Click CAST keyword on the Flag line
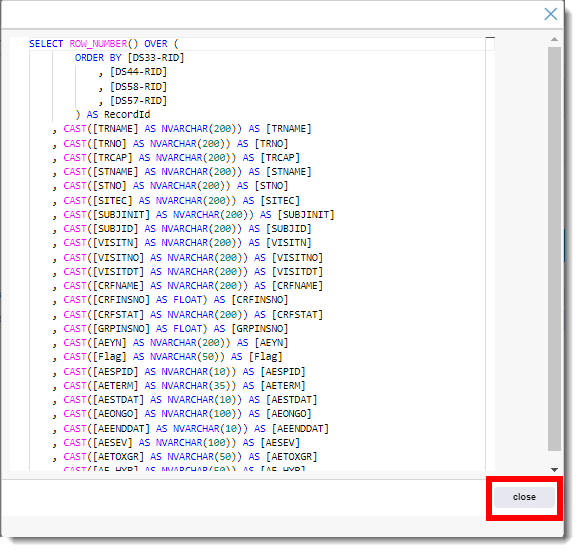Screen dimensions: 580x552 coord(75,357)
